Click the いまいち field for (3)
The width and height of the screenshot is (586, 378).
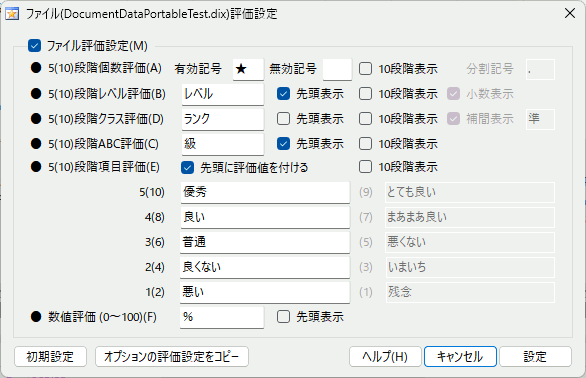tap(470, 267)
